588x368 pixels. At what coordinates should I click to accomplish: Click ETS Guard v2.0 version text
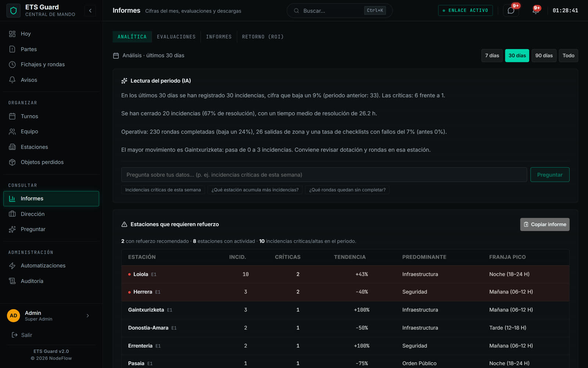pos(51,351)
